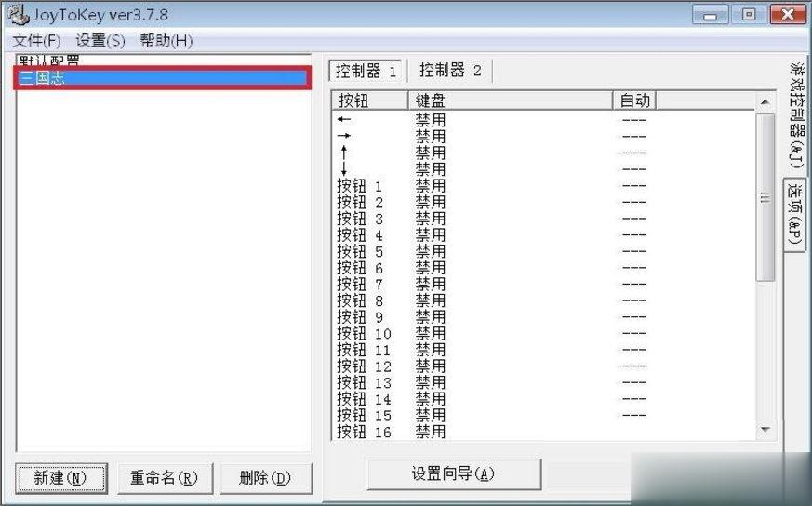Select the 按钮 6 row
Screen dimensions: 812x506
click(542, 268)
